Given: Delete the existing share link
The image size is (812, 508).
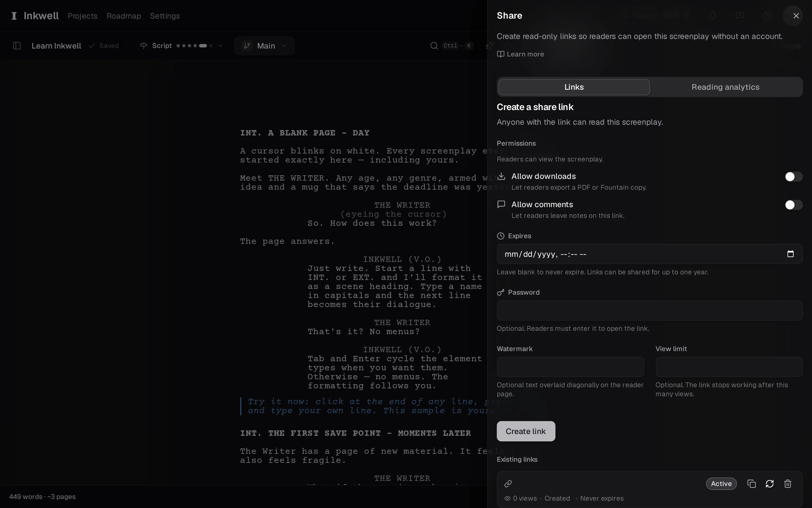Looking at the screenshot, I should 788,483.
